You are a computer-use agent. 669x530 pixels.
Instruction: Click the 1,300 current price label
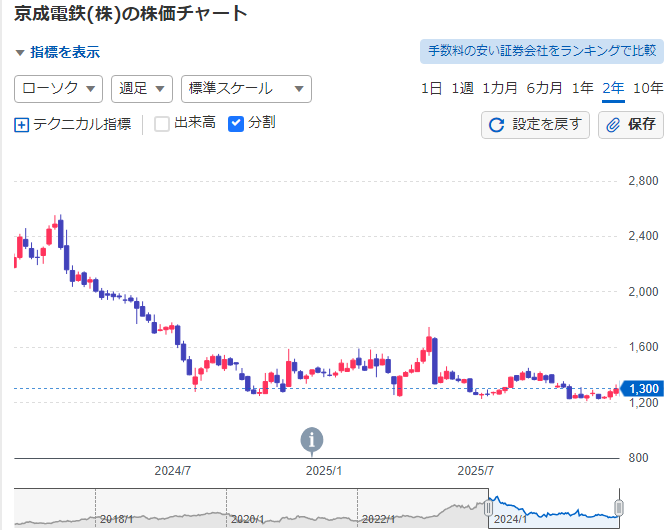tap(642, 389)
